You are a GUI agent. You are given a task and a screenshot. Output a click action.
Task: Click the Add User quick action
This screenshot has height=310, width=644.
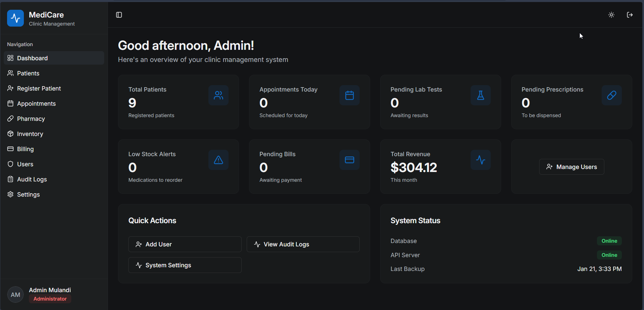(x=185, y=244)
